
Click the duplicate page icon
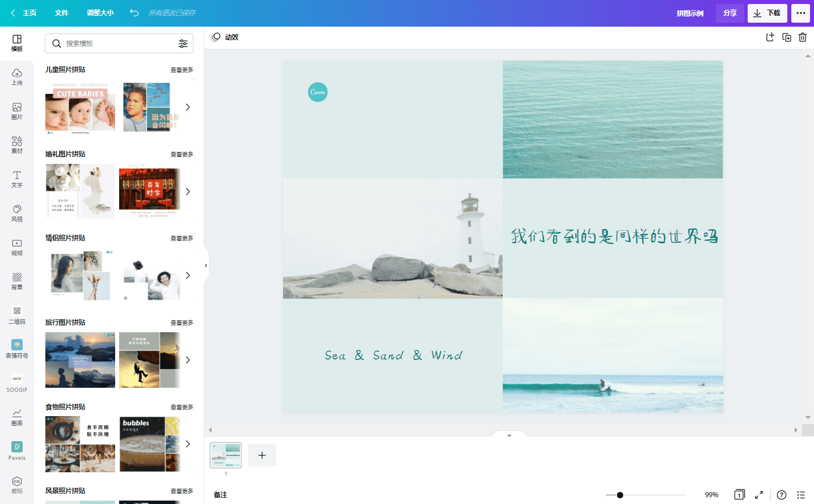coord(787,37)
